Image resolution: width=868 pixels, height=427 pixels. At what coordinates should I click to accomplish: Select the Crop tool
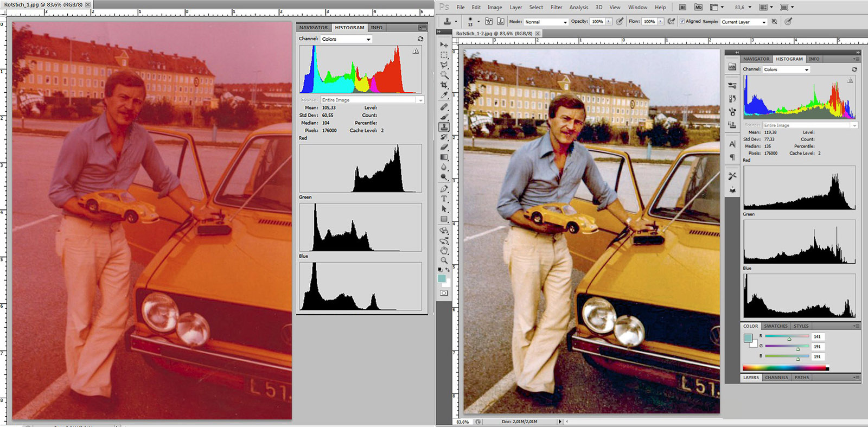pos(444,85)
